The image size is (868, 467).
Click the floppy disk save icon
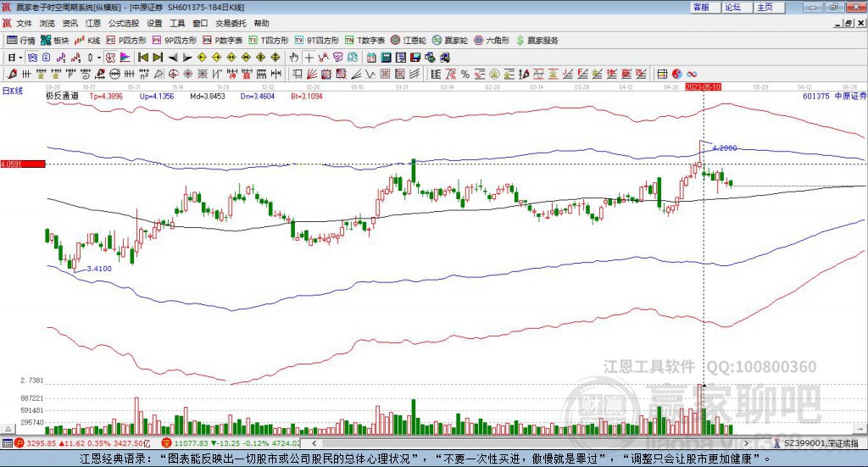[x=415, y=58]
